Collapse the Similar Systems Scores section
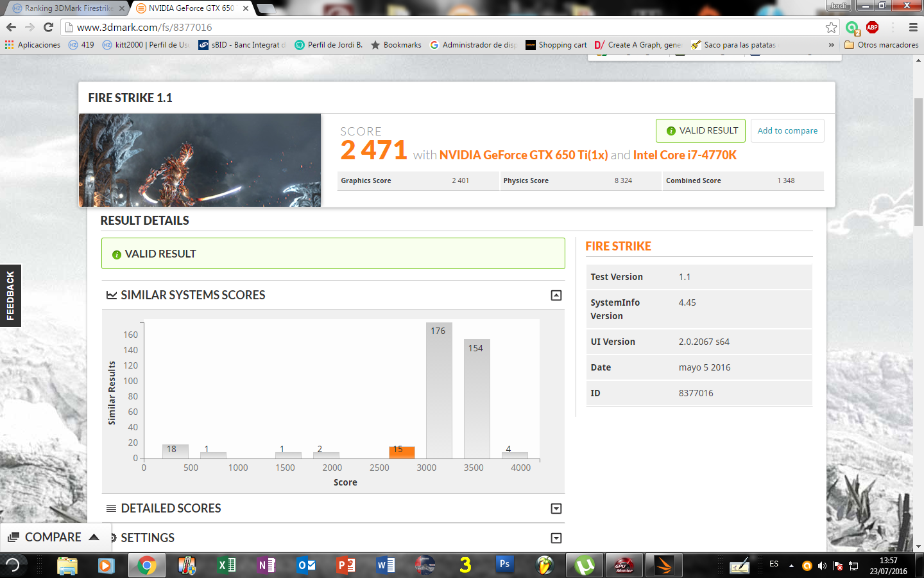Viewport: 924px width, 578px height. pos(556,295)
